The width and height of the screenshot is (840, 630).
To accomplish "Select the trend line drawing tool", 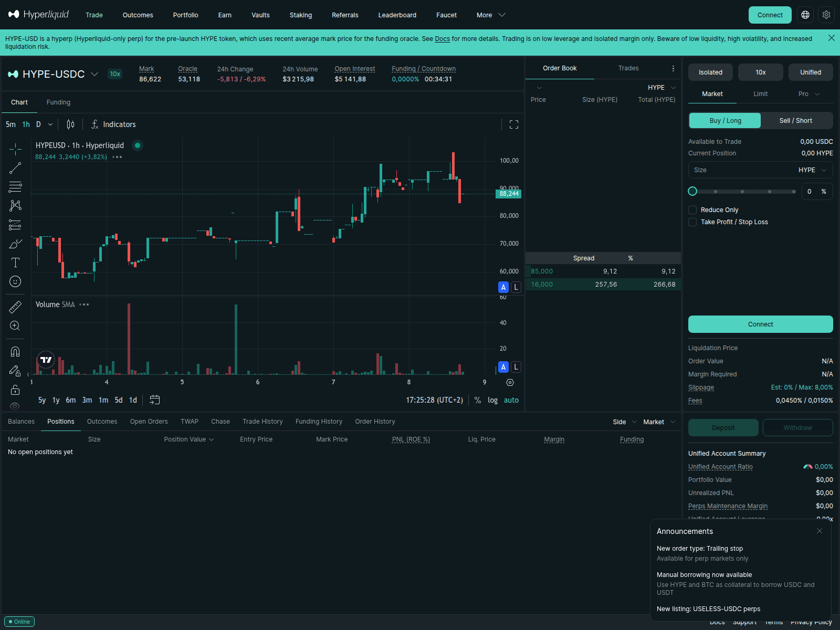I will coord(15,168).
